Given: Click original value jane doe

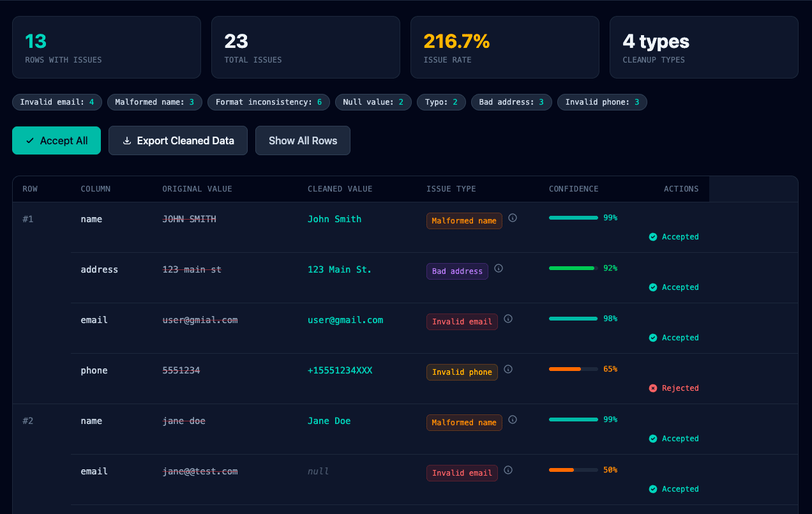Looking at the screenshot, I should (x=184, y=421).
